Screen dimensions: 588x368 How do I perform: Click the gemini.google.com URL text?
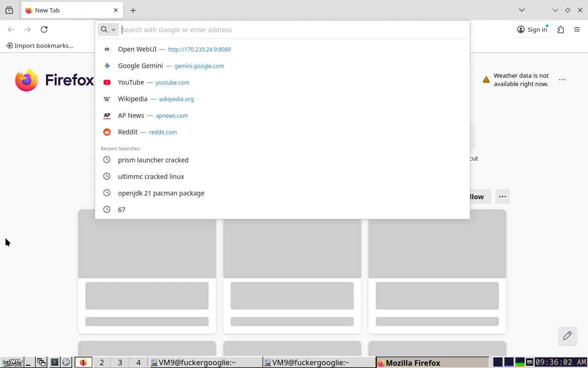tap(199, 66)
